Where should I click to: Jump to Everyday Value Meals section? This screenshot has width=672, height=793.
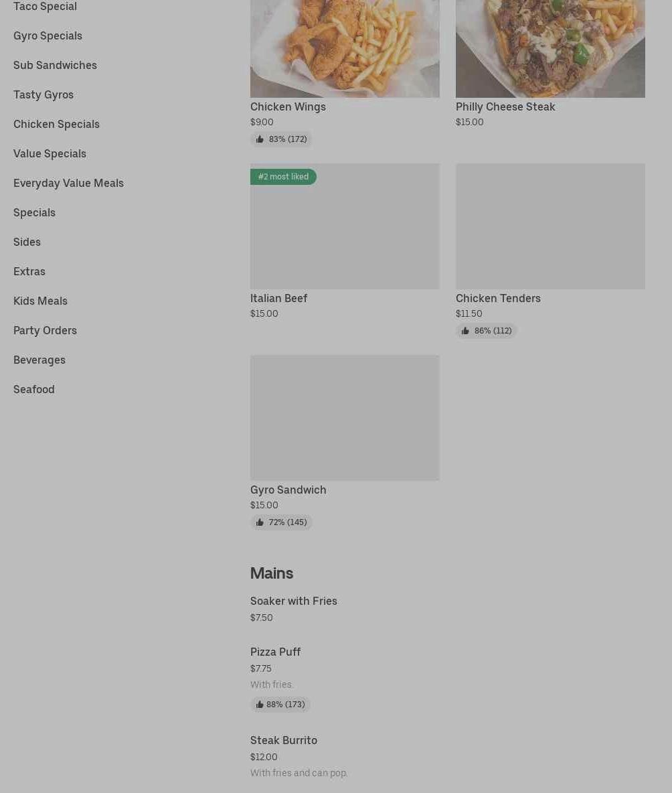[68, 183]
